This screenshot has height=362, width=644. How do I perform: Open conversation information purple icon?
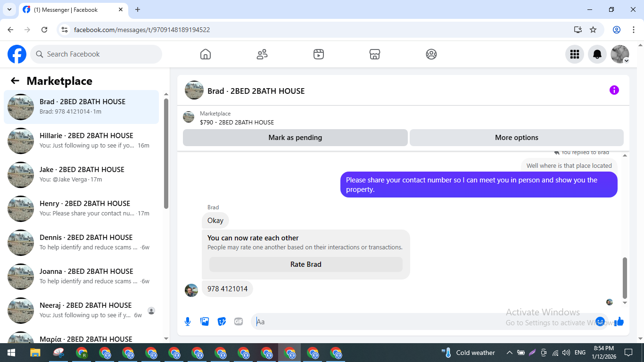[614, 90]
